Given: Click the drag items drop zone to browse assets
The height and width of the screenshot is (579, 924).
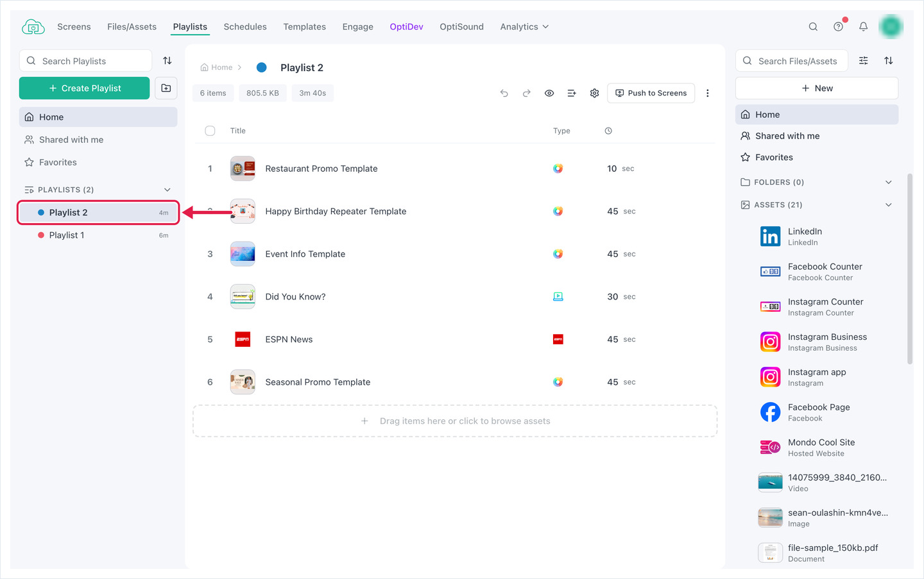Looking at the screenshot, I should (455, 421).
